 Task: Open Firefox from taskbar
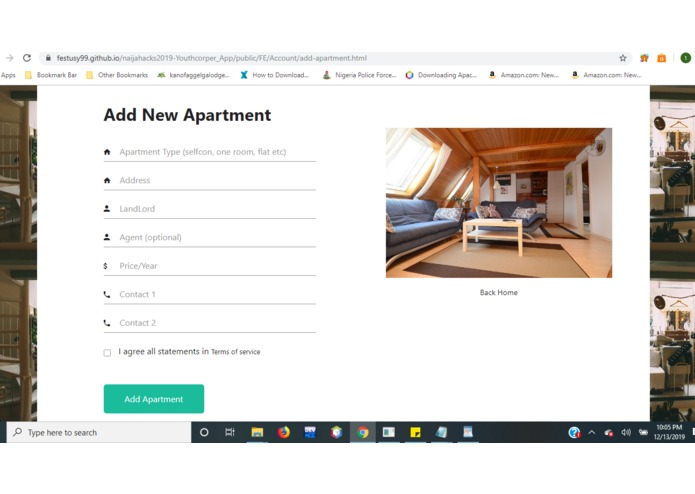(284, 432)
